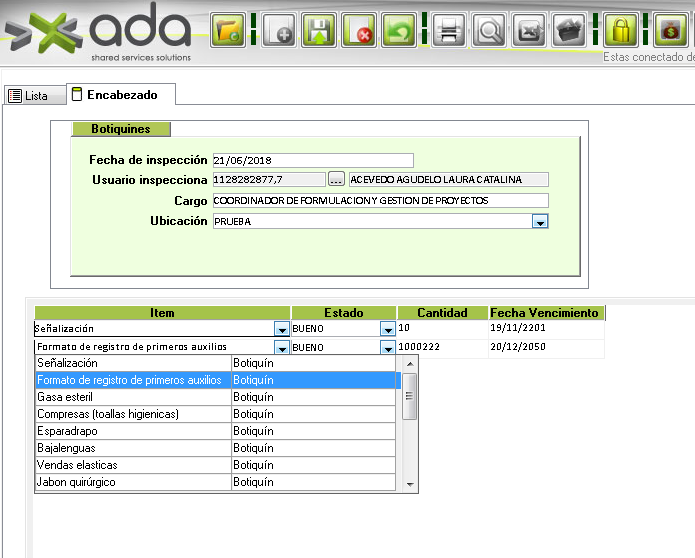This screenshot has width=695, height=558.
Task: Click the Fecha de inspección field
Action: coord(312,160)
